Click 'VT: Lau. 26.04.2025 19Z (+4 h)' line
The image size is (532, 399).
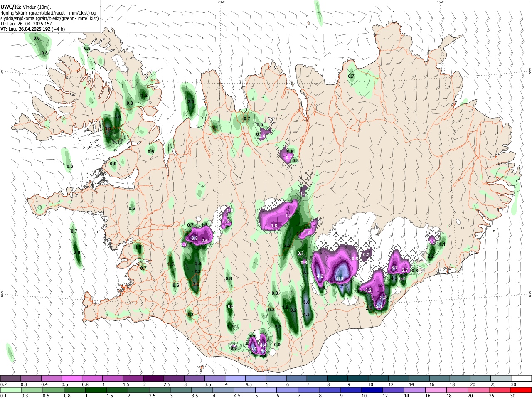pyautogui.click(x=33, y=29)
